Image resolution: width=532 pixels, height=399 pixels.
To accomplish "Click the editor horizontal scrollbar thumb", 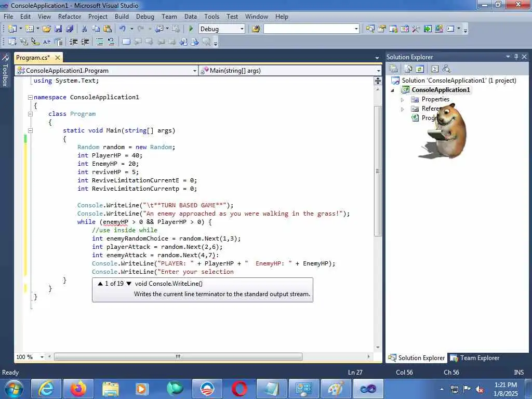I will [178, 357].
